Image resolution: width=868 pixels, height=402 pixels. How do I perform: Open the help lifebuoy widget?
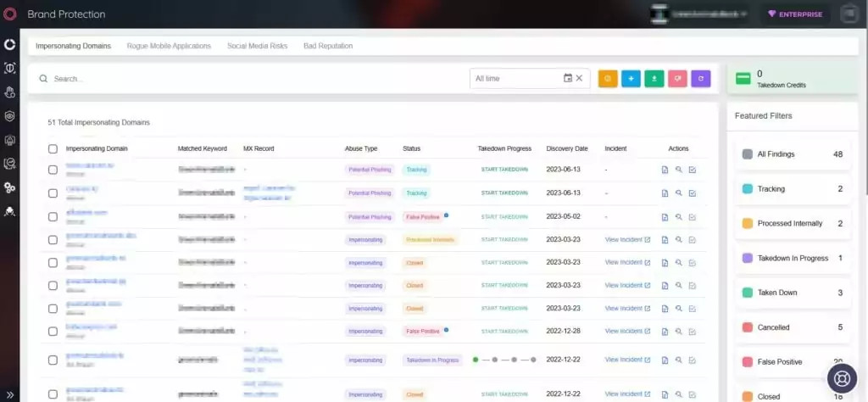(842, 378)
